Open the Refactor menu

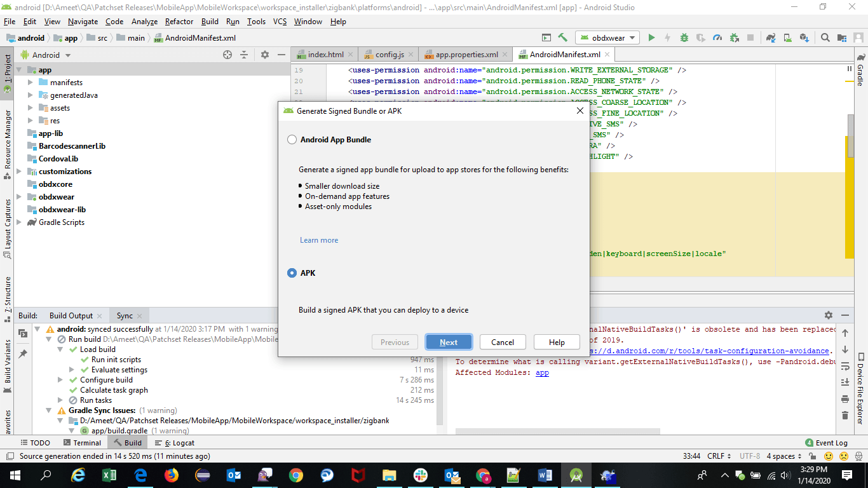[179, 22]
